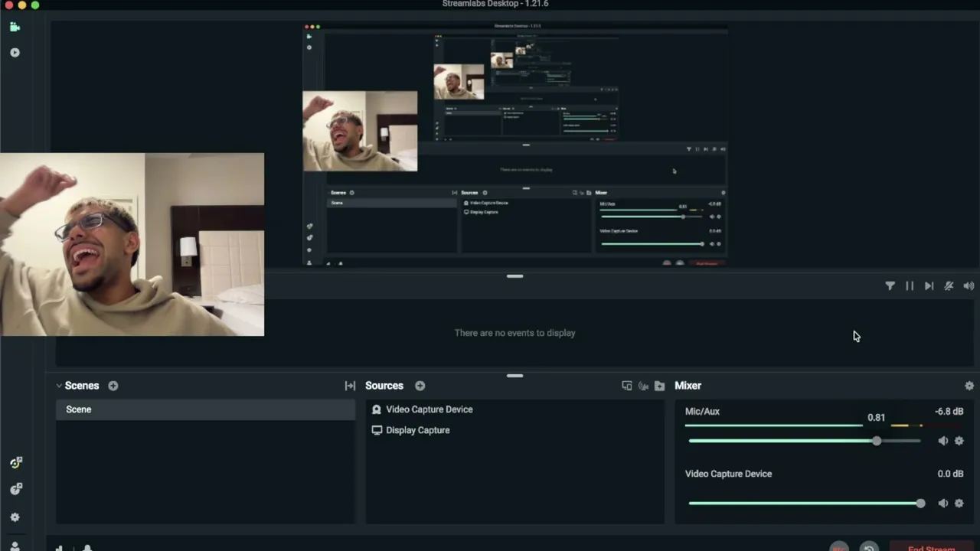Image resolution: width=980 pixels, height=551 pixels.
Task: Click the Mic/Aux volume slider handle
Action: point(877,441)
